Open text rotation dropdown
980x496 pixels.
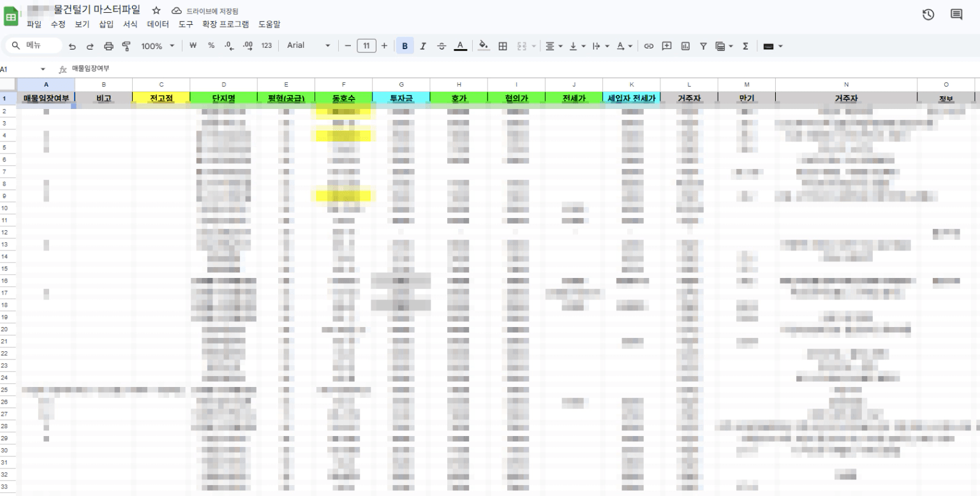point(625,46)
